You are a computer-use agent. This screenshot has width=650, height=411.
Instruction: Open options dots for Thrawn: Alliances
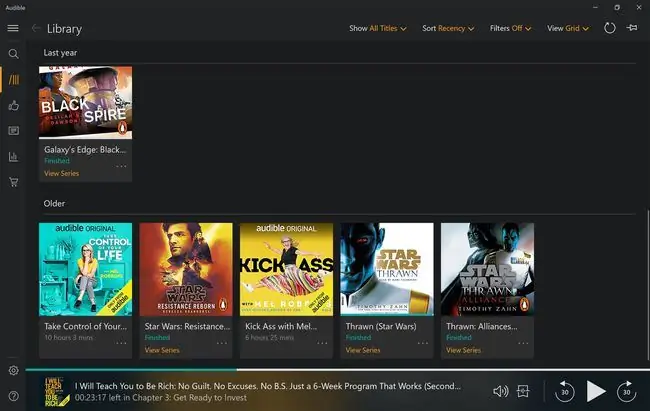tap(523, 343)
